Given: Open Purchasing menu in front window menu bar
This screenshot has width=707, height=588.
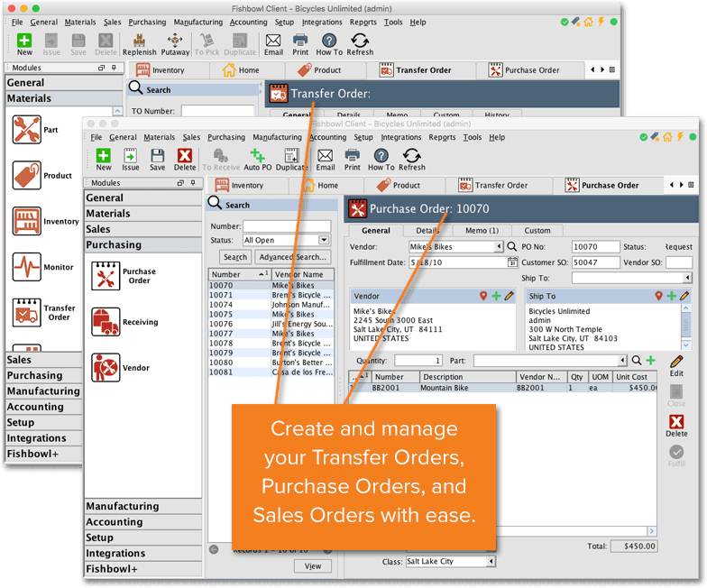Looking at the screenshot, I should point(225,137).
